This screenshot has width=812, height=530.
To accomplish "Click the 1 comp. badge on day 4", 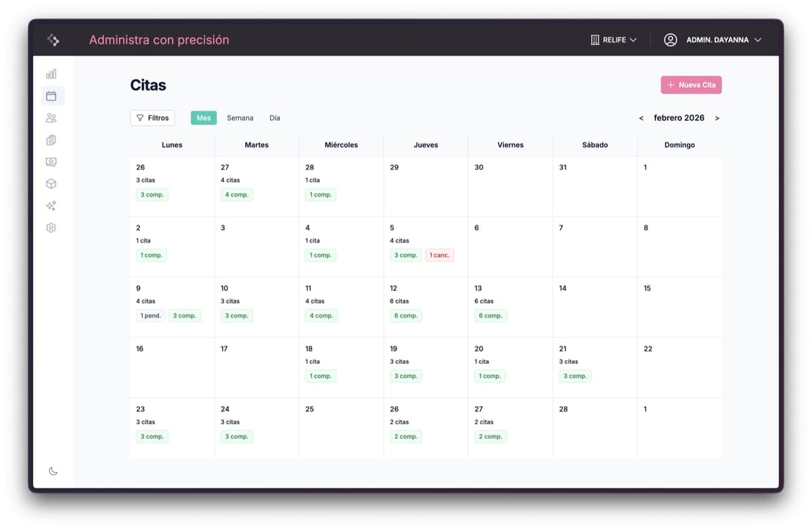I will point(321,255).
